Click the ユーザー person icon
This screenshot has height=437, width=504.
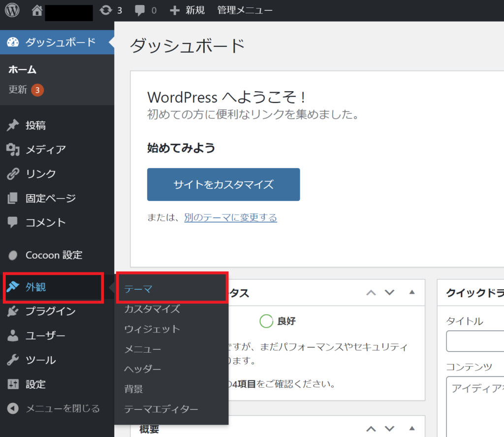[x=13, y=336]
